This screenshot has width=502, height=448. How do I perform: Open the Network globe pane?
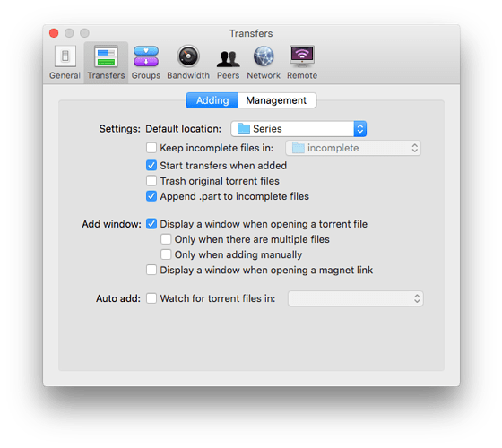click(264, 63)
